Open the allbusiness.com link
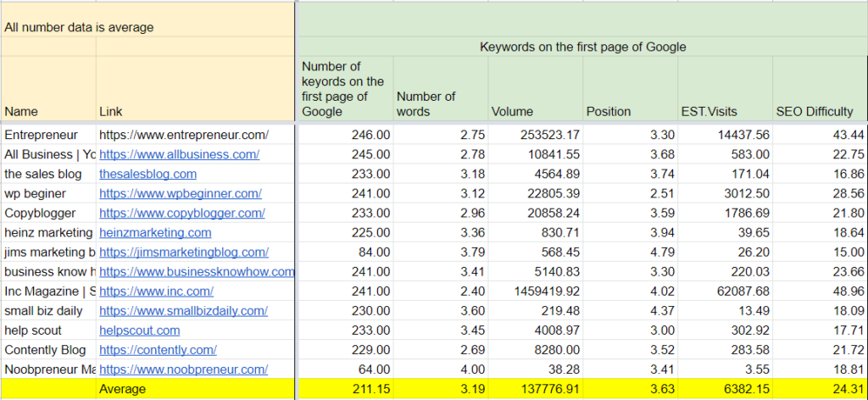 pos(179,154)
